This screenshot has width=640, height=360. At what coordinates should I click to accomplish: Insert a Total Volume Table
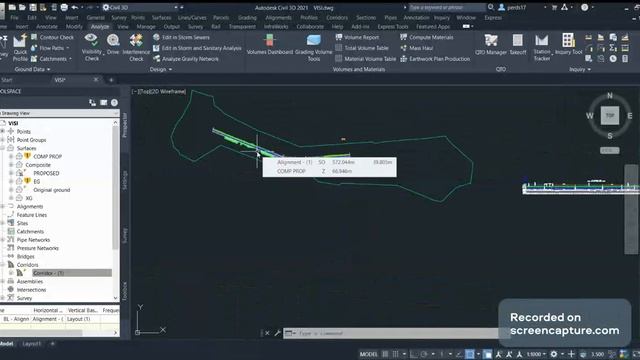[362, 48]
